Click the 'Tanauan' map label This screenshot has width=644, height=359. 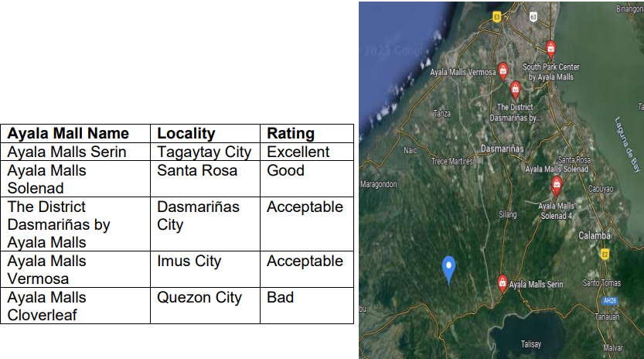tap(607, 317)
